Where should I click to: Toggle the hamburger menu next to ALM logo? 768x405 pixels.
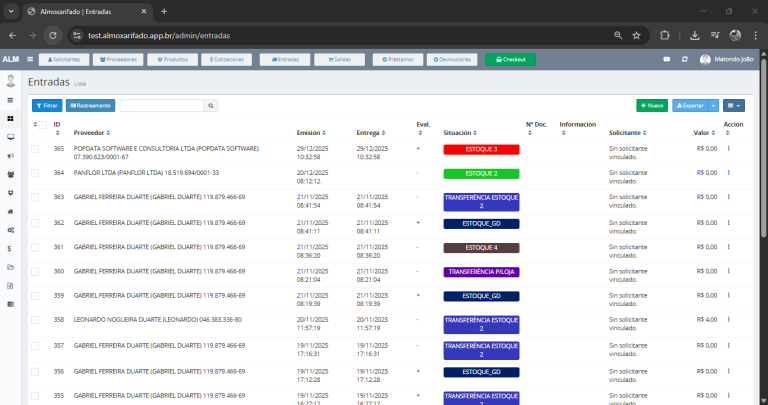tap(28, 59)
